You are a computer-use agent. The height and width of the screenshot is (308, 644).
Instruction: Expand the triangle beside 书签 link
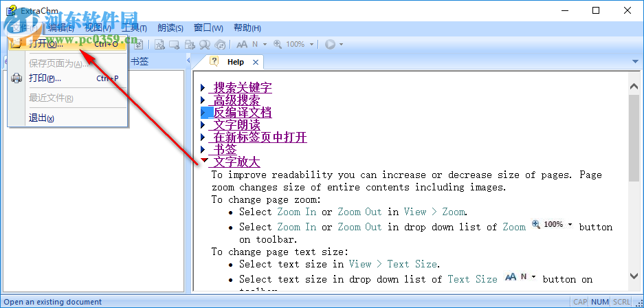(203, 149)
